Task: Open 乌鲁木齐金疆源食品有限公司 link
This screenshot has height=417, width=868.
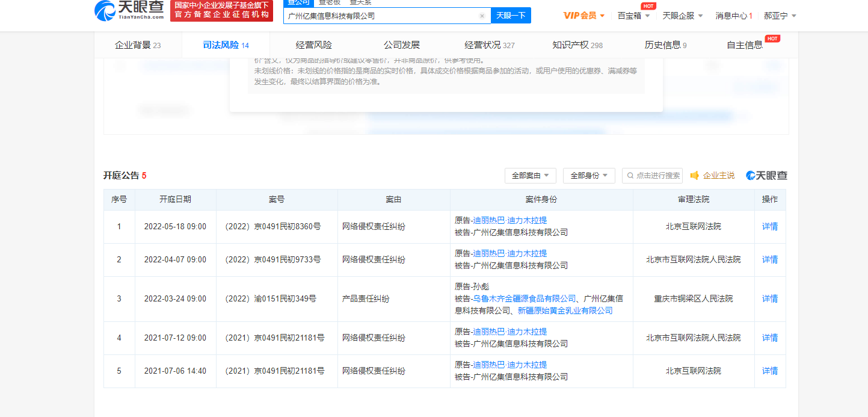Action: [525, 298]
